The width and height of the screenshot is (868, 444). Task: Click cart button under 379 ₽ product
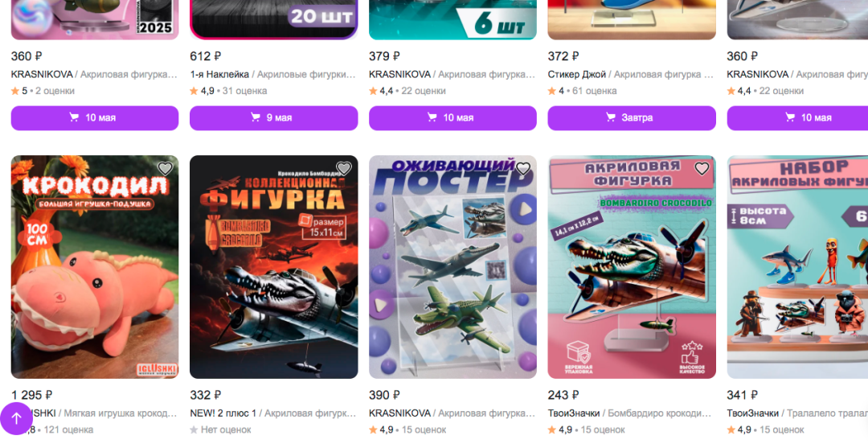click(x=452, y=118)
